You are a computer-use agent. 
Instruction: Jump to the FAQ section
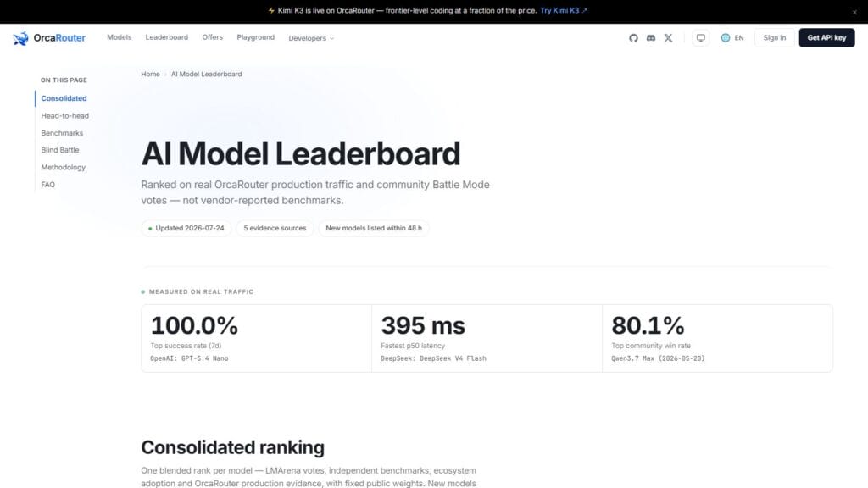click(x=47, y=184)
